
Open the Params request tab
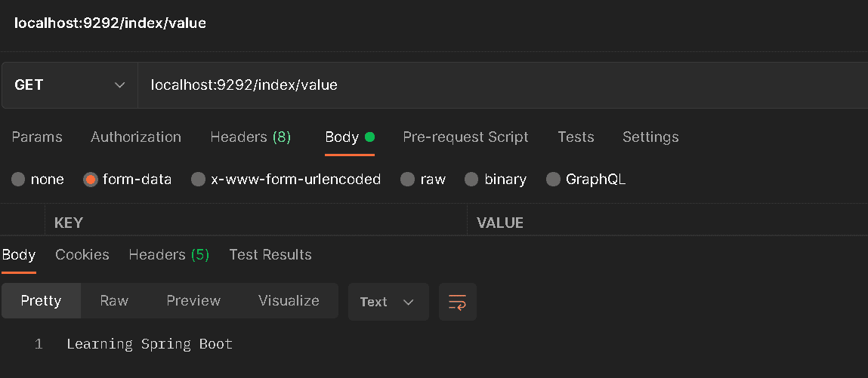pos(37,137)
